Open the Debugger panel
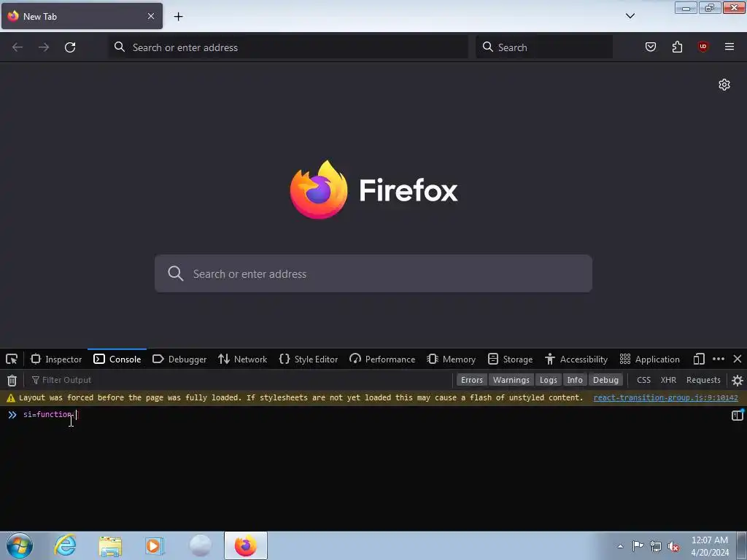This screenshot has height=560, width=747. click(179, 359)
